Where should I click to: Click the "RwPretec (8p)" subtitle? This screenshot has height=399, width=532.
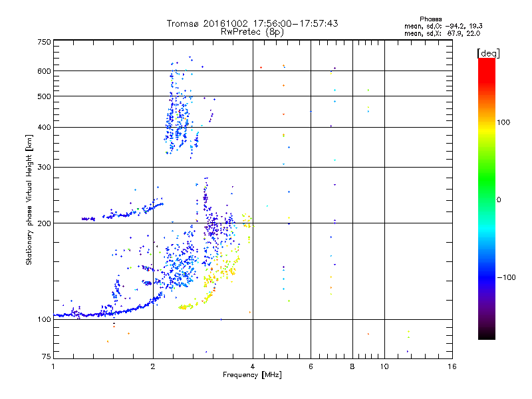pos(252,32)
